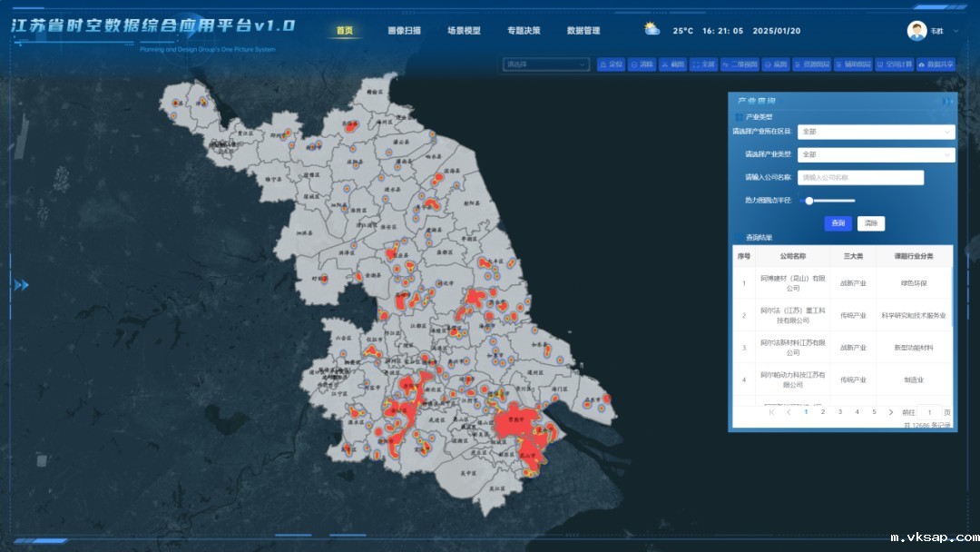Switch to the 场景模型 menu tab

464,30
